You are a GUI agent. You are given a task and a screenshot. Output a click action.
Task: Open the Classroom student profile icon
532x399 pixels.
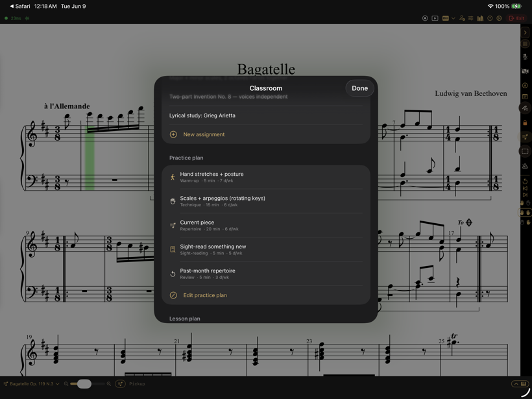tap(462, 18)
